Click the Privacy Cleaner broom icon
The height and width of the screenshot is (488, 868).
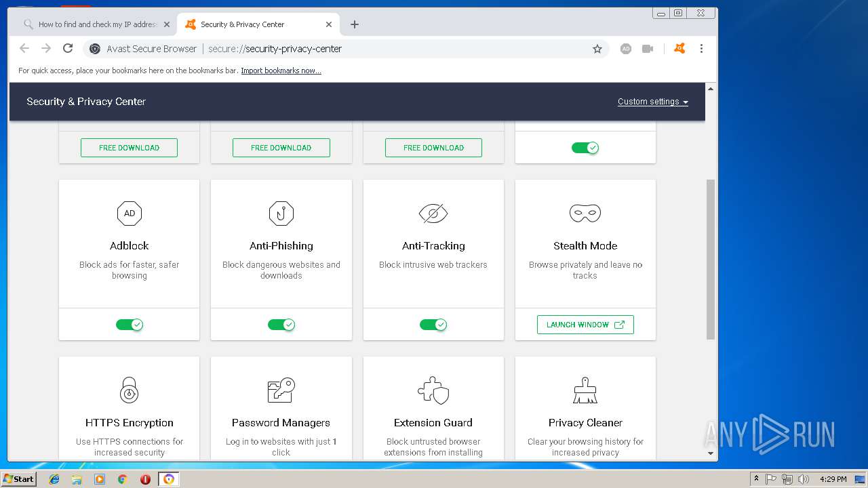point(585,390)
